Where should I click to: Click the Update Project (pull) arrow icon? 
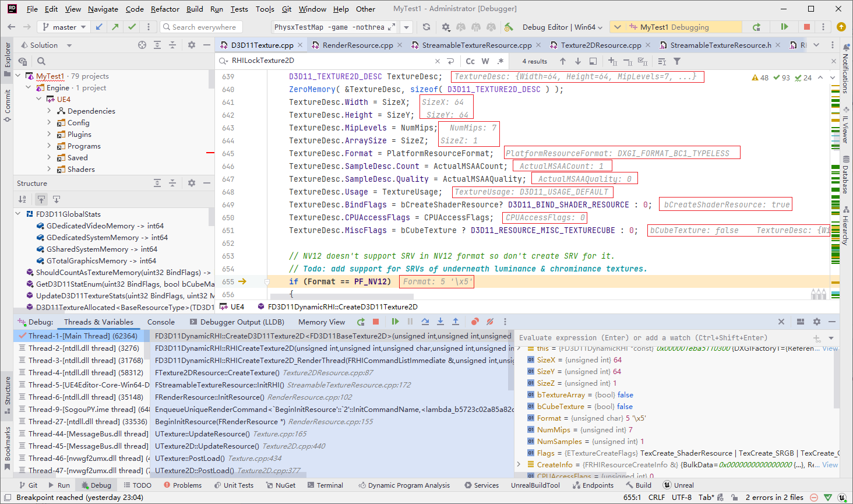point(99,27)
